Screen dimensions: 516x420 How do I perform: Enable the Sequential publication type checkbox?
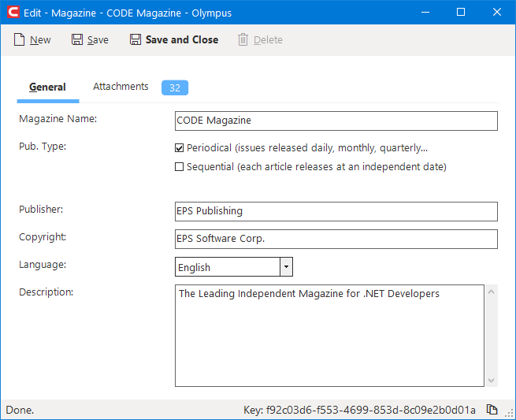tap(179, 167)
